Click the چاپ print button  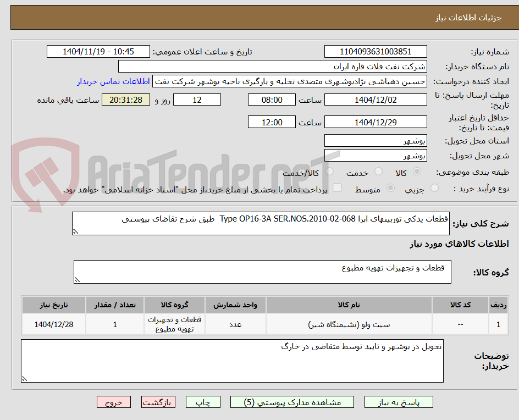(x=203, y=402)
